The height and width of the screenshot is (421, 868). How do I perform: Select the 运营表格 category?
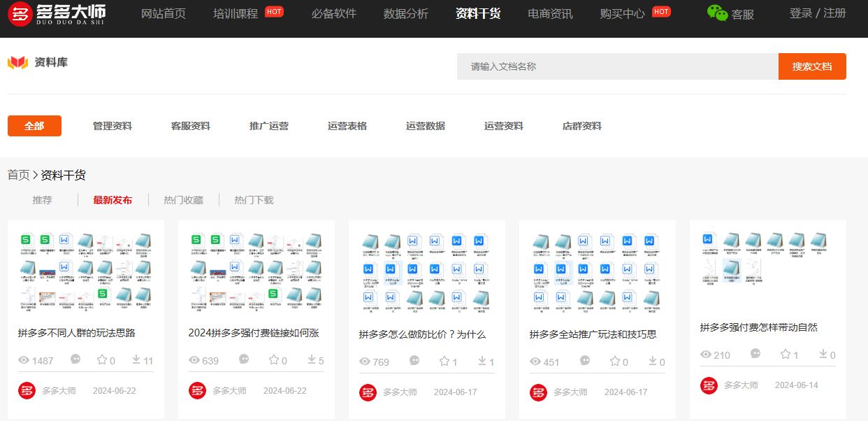347,126
